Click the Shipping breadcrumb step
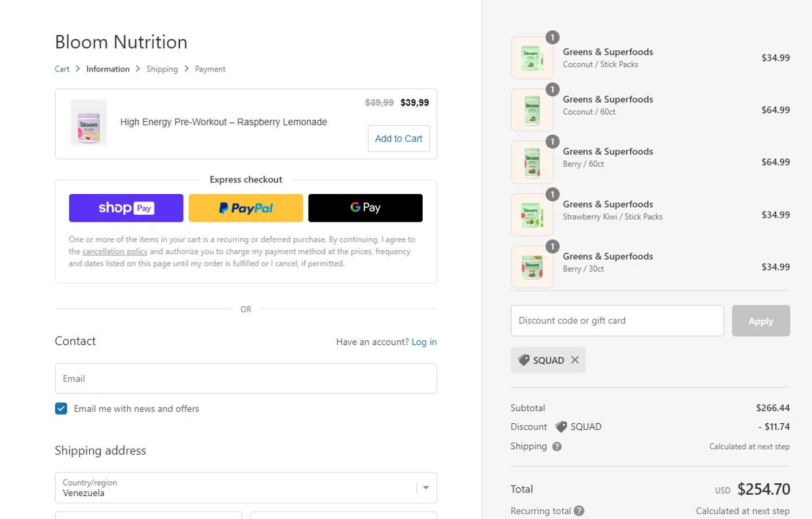 pos(162,69)
